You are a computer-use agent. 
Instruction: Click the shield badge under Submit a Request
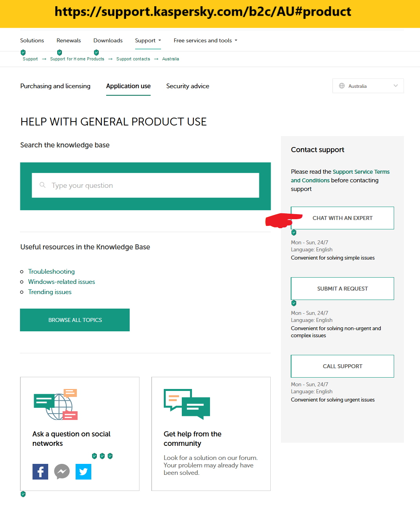pyautogui.click(x=294, y=303)
